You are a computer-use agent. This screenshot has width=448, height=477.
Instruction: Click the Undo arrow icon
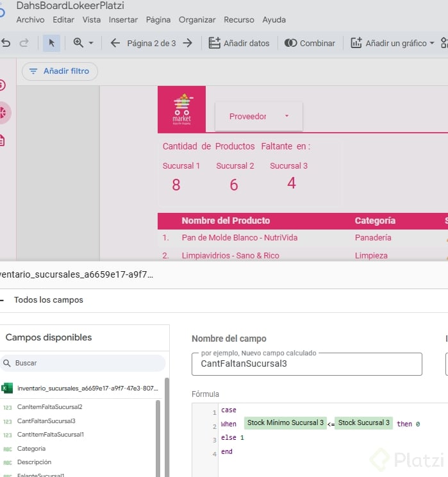coord(6,43)
